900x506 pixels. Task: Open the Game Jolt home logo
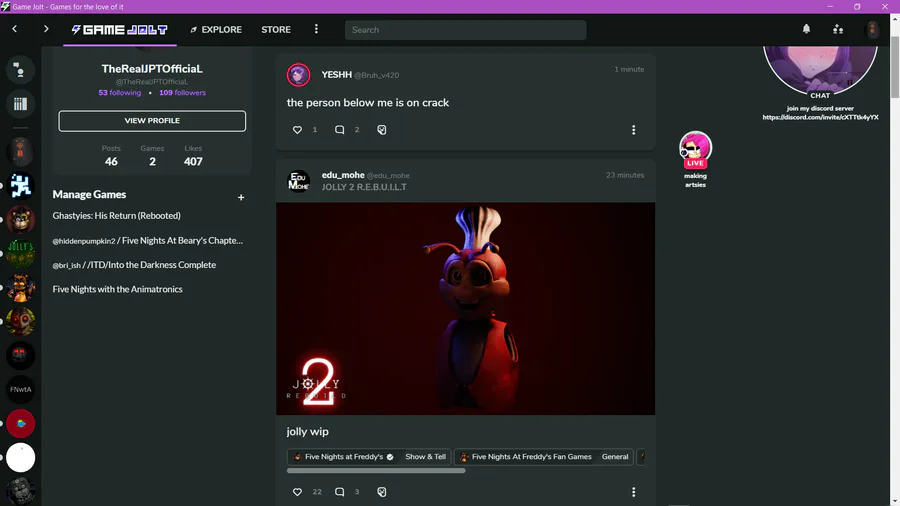point(119,29)
